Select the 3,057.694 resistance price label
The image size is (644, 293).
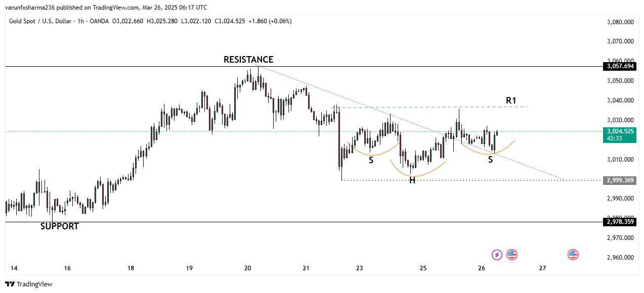(620, 66)
